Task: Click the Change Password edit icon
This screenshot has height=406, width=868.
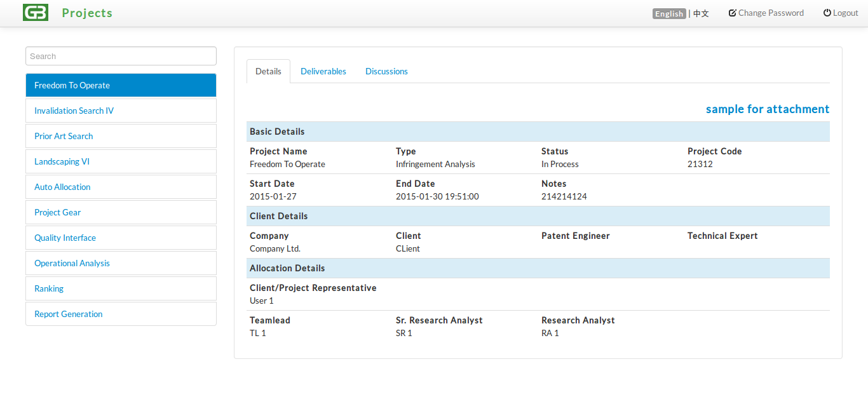Action: click(733, 13)
